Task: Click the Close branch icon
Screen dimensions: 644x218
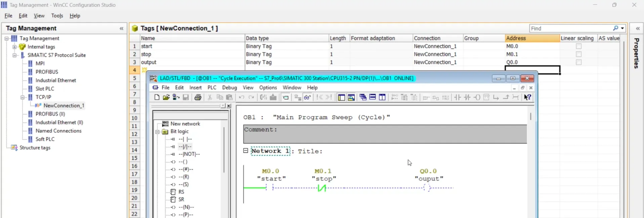Action: (506, 97)
